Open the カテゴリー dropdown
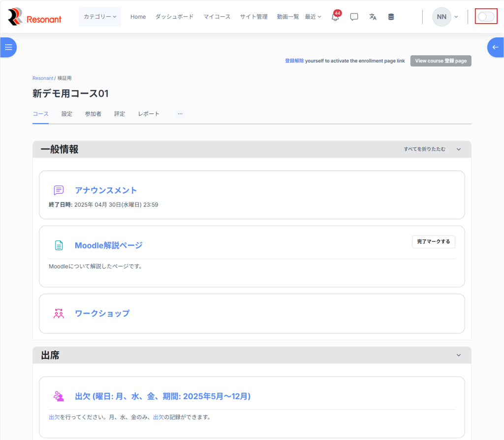This screenshot has width=504, height=440. (100, 17)
